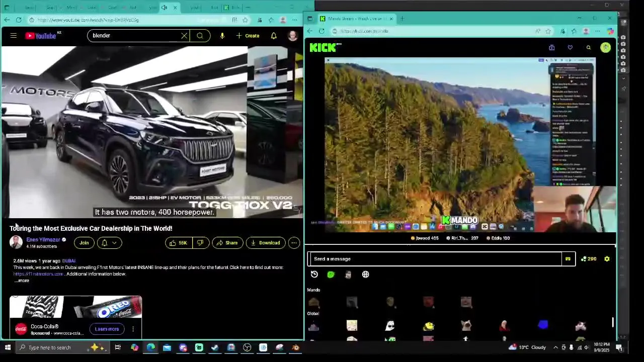Add a new tab in the Kick window
Viewport: 644px width, 362px height.
pyautogui.click(x=402, y=19)
